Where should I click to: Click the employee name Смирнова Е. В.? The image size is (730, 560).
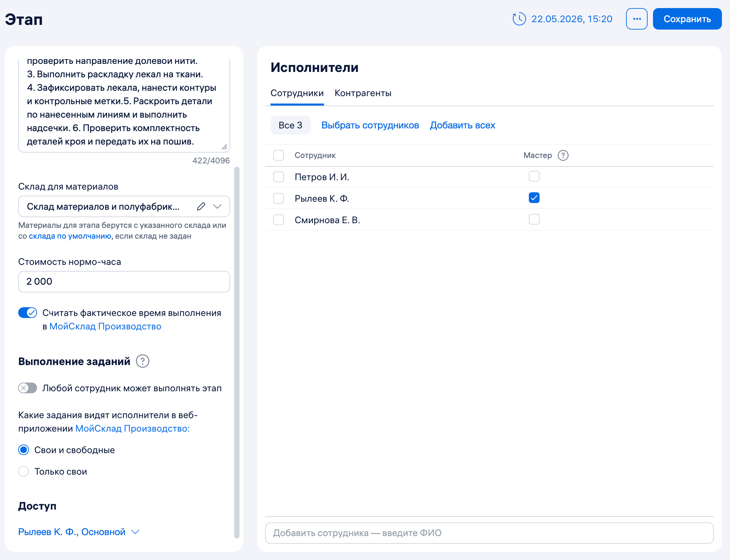327,220
